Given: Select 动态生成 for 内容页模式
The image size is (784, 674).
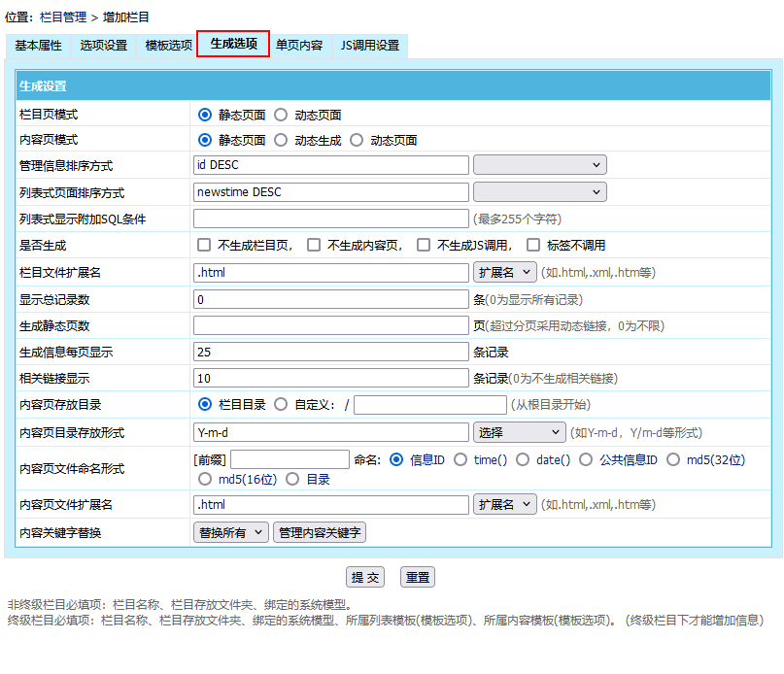Looking at the screenshot, I should pyautogui.click(x=281, y=140).
